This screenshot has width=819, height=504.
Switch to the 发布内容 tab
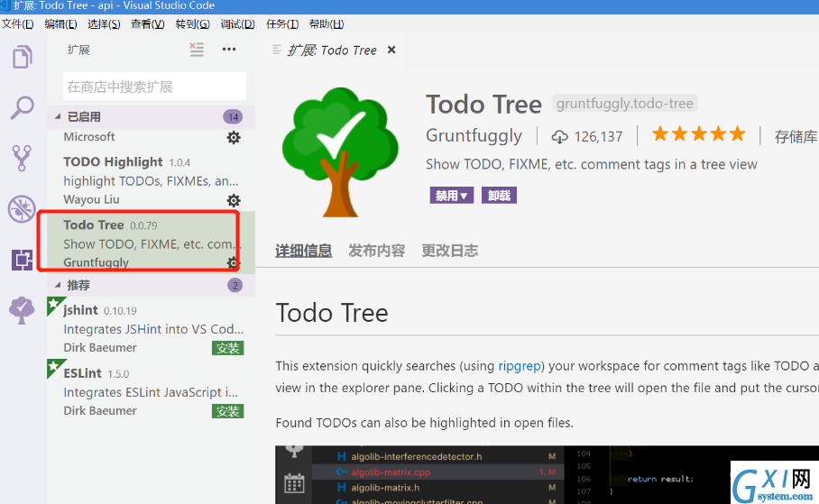377,251
